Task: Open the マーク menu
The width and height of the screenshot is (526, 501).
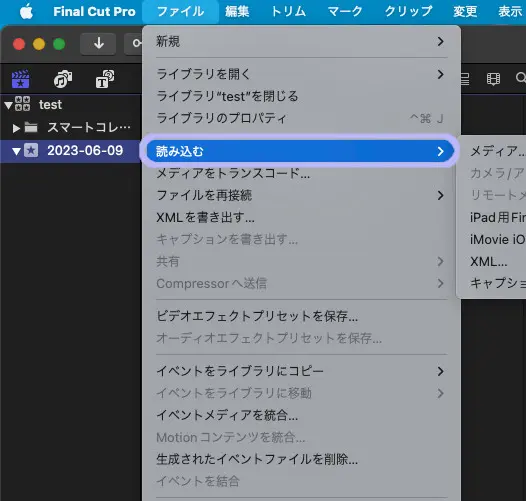Action: click(345, 11)
